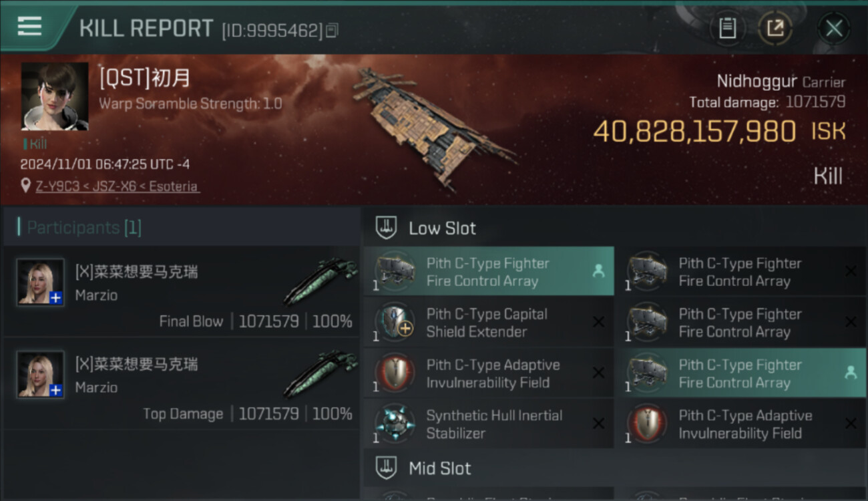Image resolution: width=868 pixels, height=501 pixels.
Task: Click the third-row highlighted Fire Control Array
Action: (x=740, y=373)
